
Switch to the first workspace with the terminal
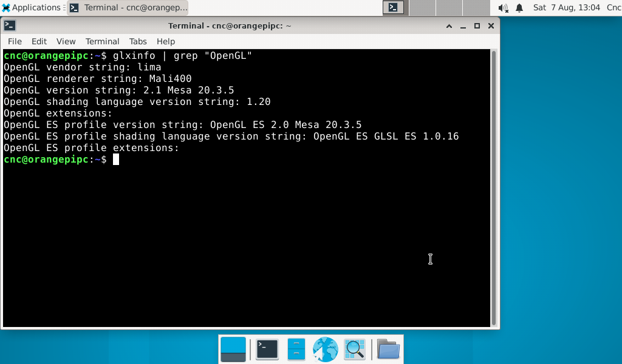[393, 7]
